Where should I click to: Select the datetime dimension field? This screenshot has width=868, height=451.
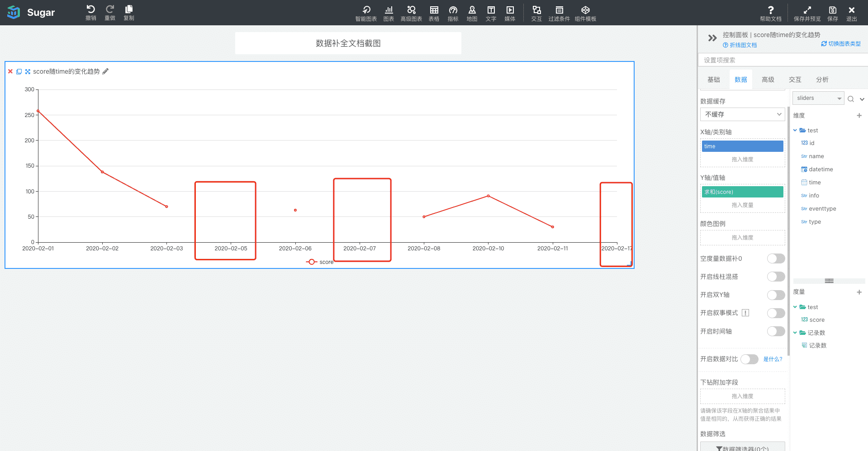[x=817, y=169]
